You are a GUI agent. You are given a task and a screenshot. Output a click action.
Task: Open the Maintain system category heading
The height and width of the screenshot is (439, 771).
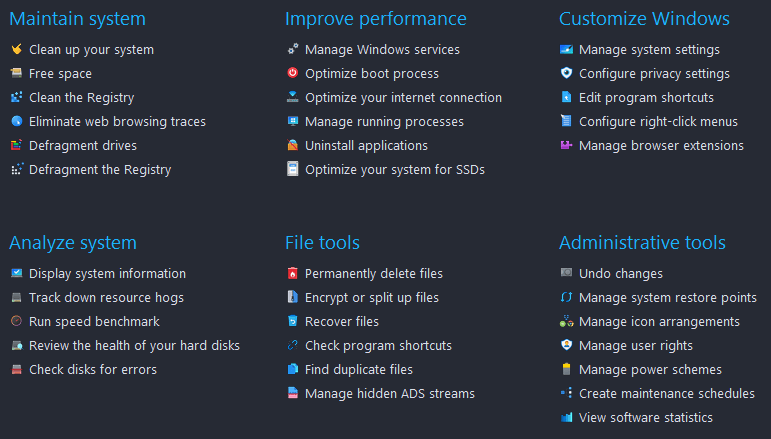[78, 19]
